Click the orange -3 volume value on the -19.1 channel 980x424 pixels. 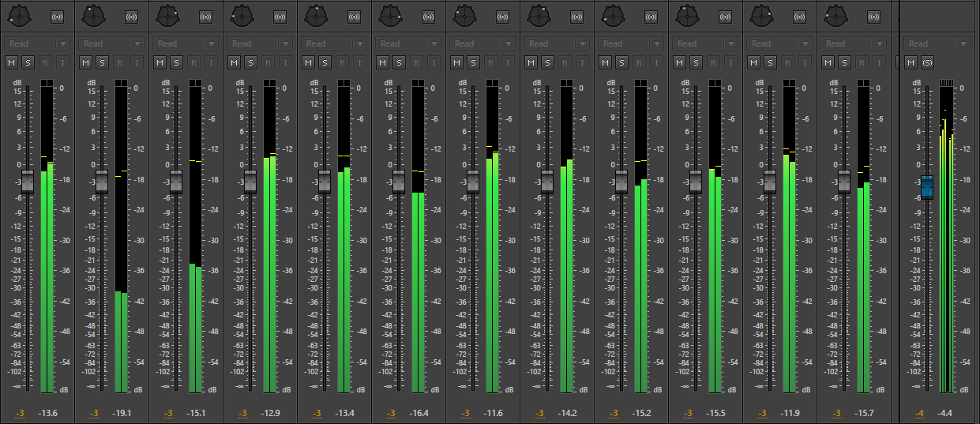click(x=94, y=413)
